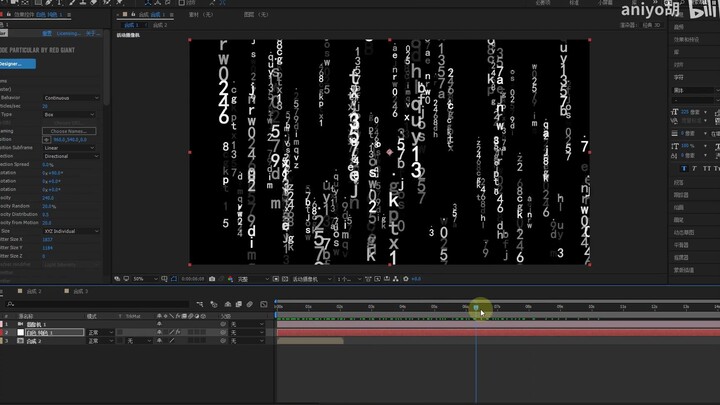
Task: Open the mode dropdown for layer 2
Action: coord(101,332)
